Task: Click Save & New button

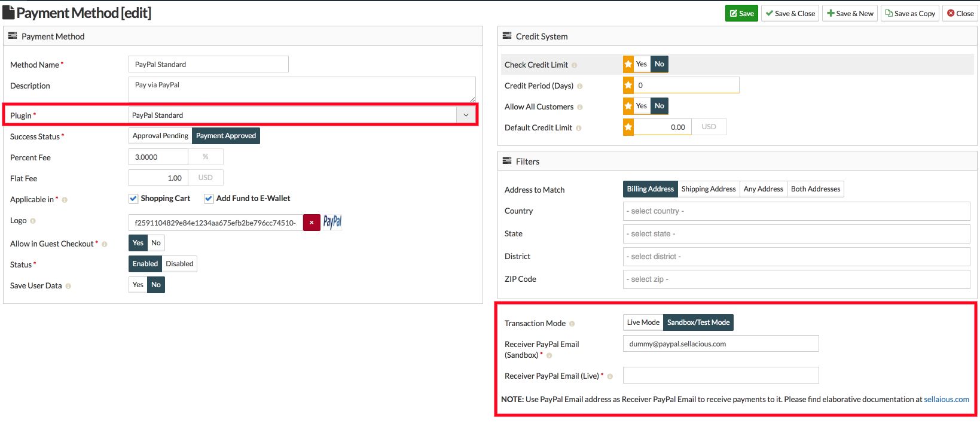Action: pyautogui.click(x=850, y=13)
